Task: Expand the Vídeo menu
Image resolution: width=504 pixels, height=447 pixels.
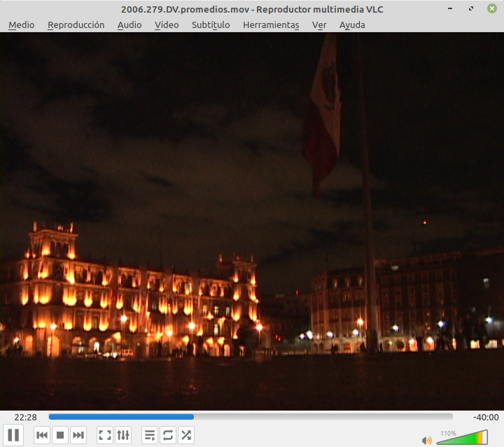Action: (x=167, y=25)
